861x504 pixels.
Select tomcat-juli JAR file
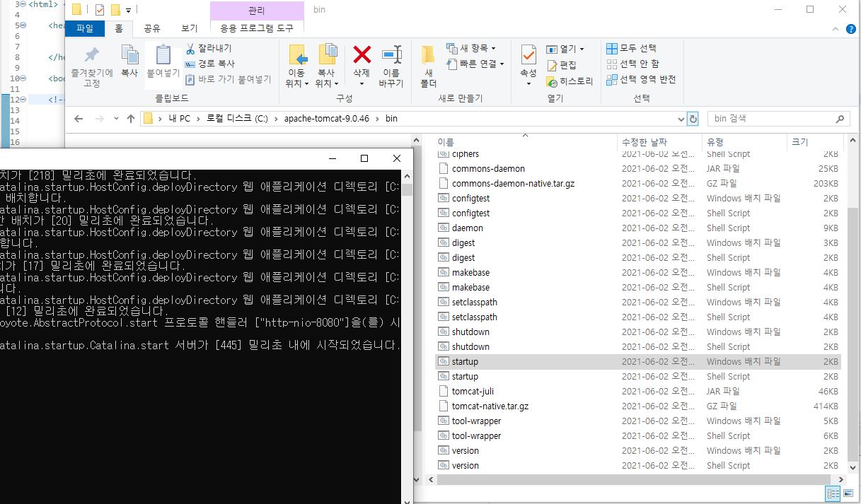(x=637, y=391)
